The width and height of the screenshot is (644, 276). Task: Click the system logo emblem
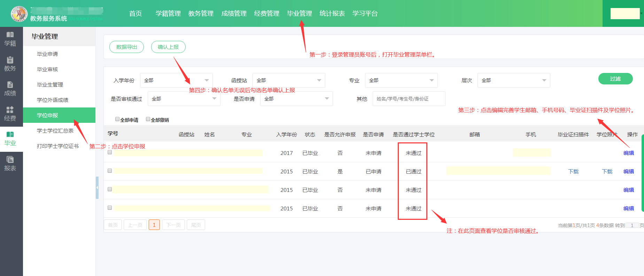pyautogui.click(x=19, y=14)
